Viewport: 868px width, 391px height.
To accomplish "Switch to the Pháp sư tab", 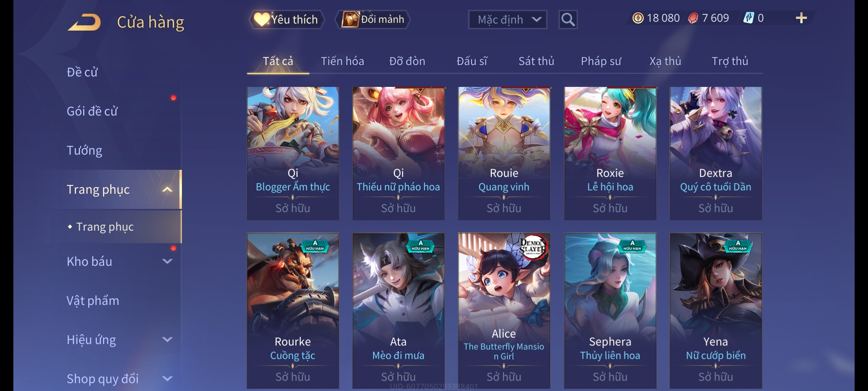I will coord(601,61).
